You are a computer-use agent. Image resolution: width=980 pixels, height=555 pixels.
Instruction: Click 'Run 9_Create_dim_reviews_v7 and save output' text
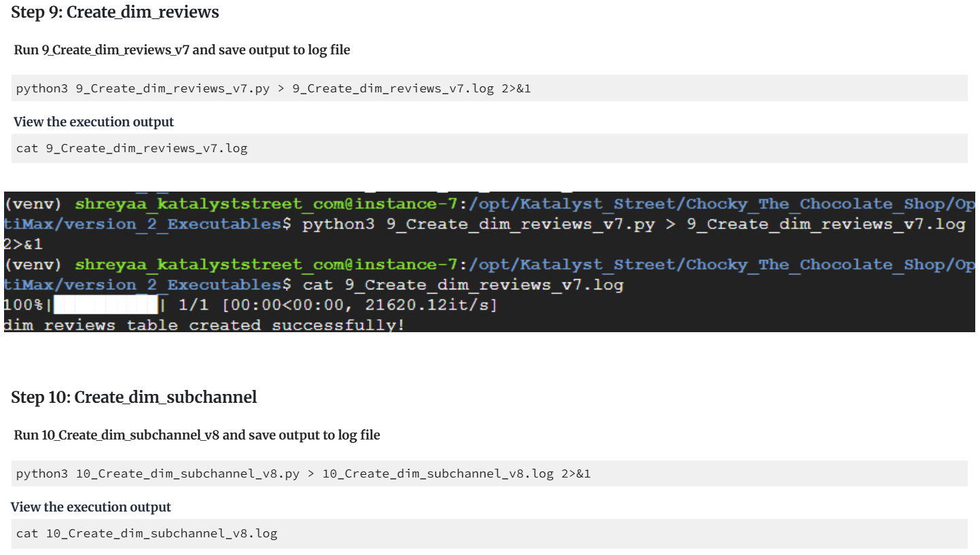tap(182, 50)
